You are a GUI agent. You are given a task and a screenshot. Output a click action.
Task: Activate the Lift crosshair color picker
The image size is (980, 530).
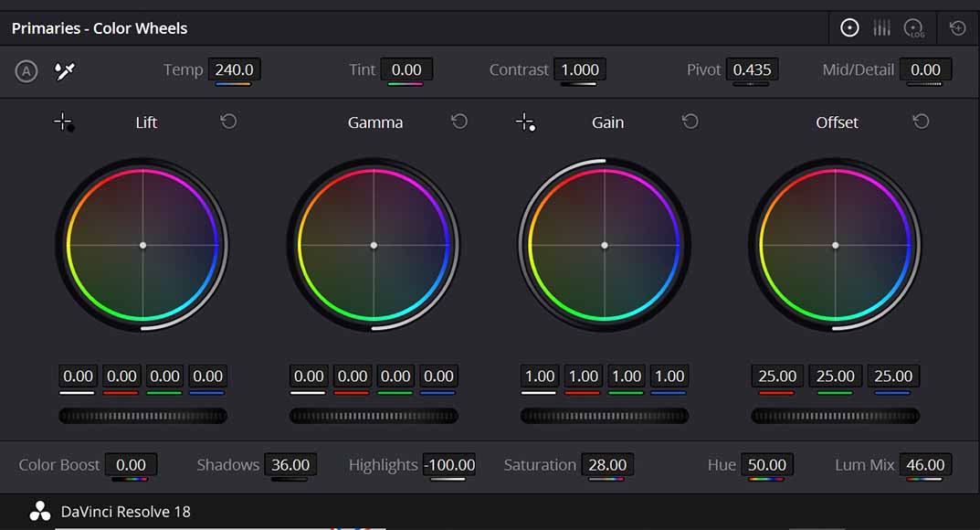tap(64, 121)
